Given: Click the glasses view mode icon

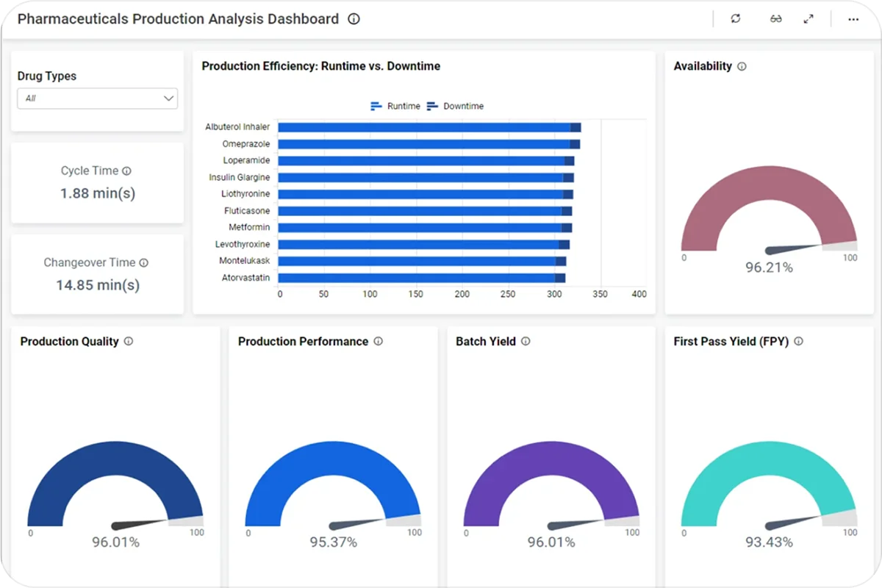Looking at the screenshot, I should pos(775,19).
